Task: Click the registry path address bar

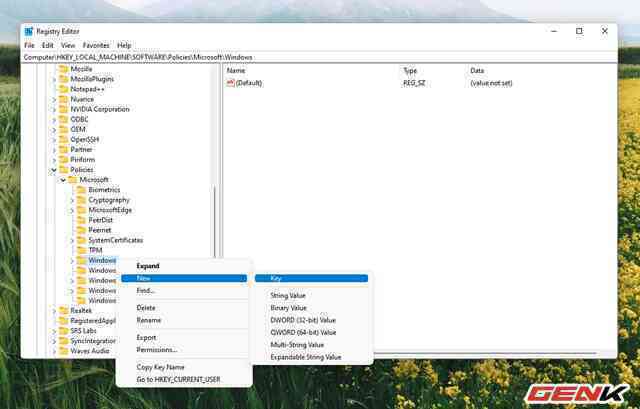Action: 319,57
